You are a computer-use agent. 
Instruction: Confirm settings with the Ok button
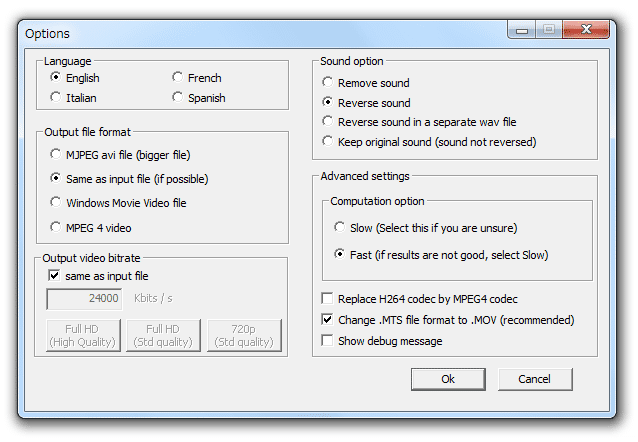click(448, 379)
